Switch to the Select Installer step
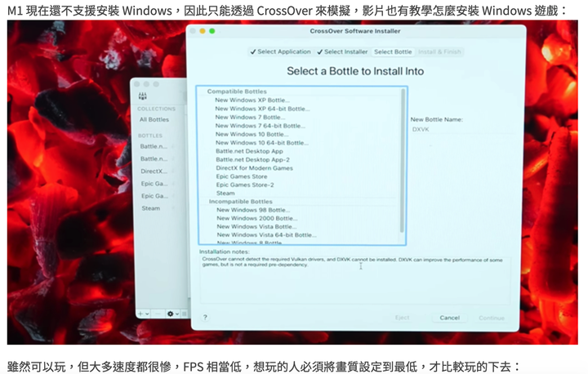This screenshot has height=374, width=588. pos(342,51)
